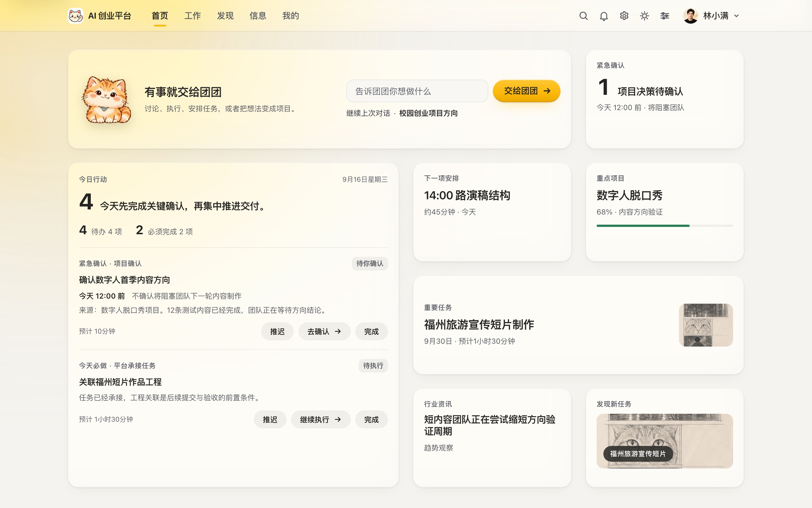Switch to the 首页 tab
The image size is (812, 508).
(x=160, y=16)
